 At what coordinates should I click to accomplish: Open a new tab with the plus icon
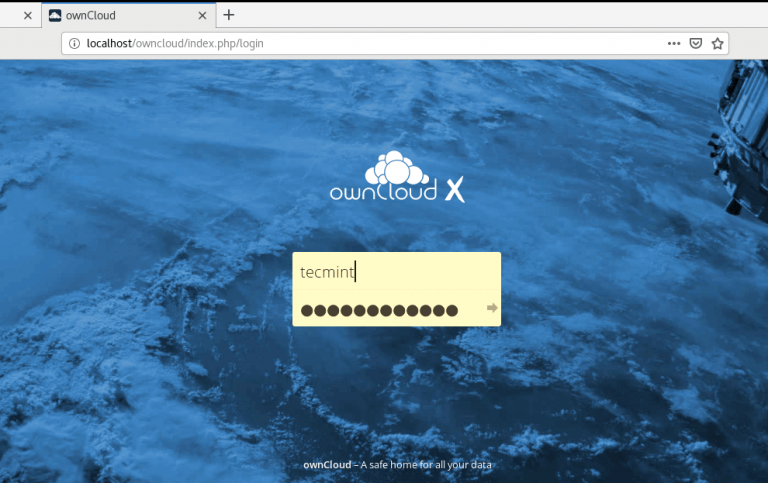(229, 15)
